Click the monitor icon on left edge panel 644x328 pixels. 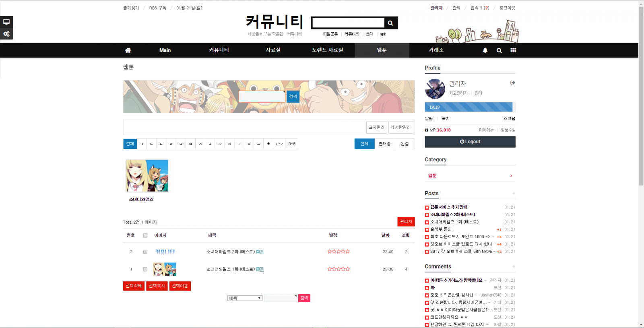tap(6, 22)
